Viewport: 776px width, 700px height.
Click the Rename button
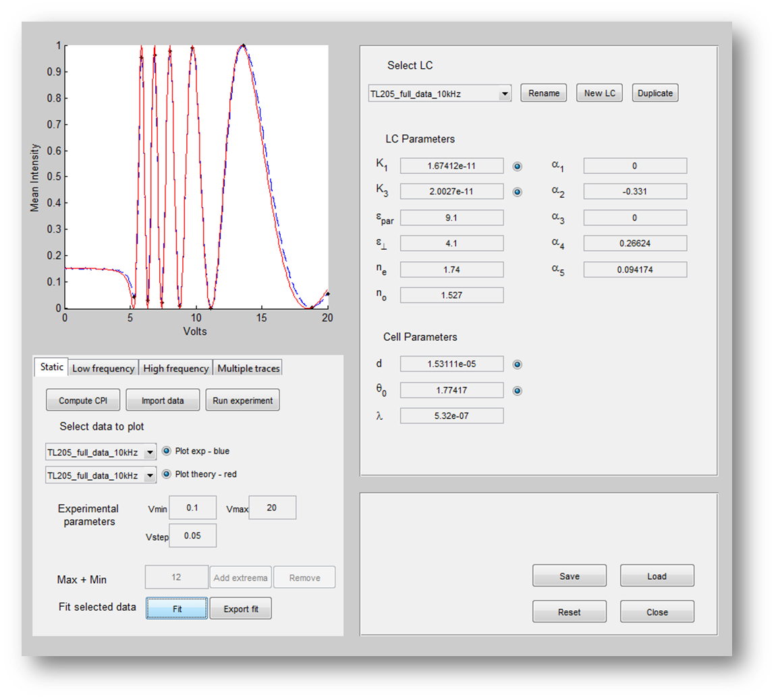coord(544,93)
